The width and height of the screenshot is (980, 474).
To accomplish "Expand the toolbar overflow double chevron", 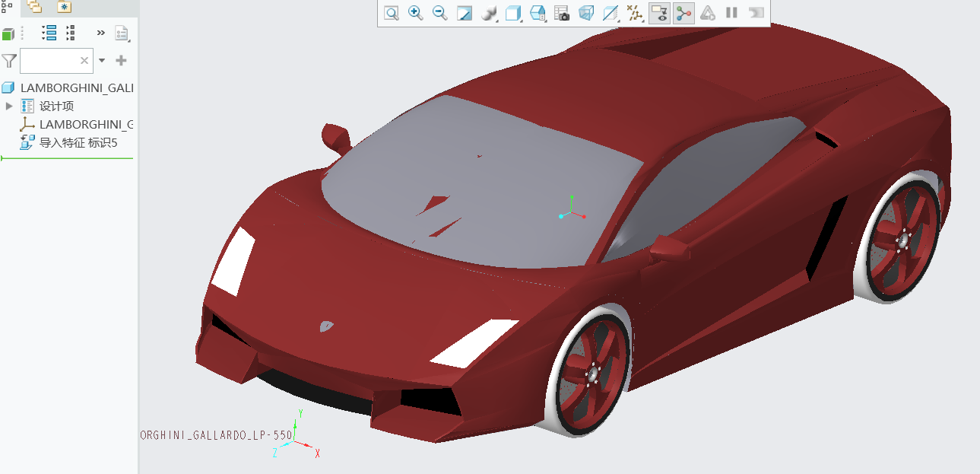I will 101,33.
